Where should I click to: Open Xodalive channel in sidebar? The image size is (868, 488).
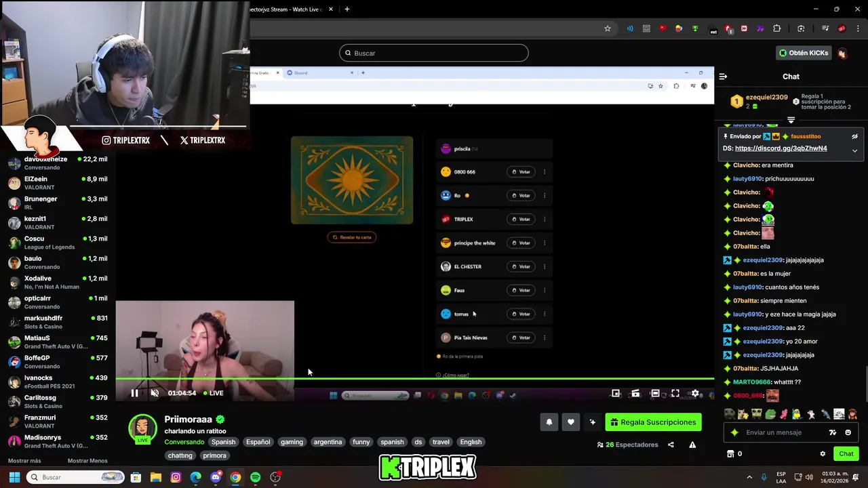(x=58, y=282)
